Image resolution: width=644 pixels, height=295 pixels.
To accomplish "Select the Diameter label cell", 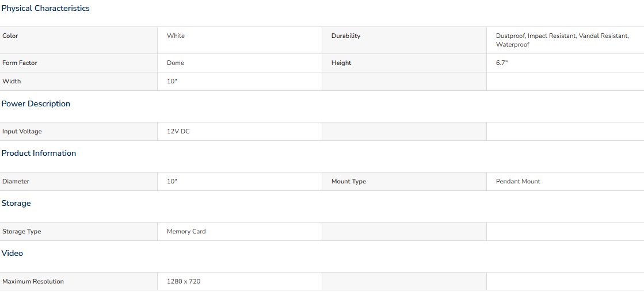I will point(79,181).
